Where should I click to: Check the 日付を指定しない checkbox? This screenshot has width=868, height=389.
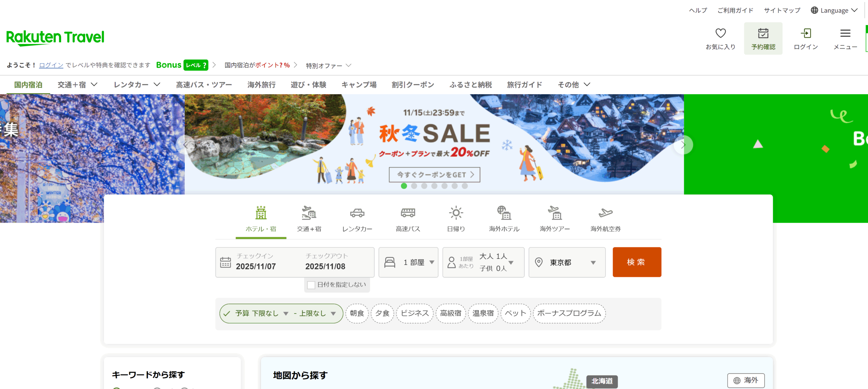click(x=311, y=285)
